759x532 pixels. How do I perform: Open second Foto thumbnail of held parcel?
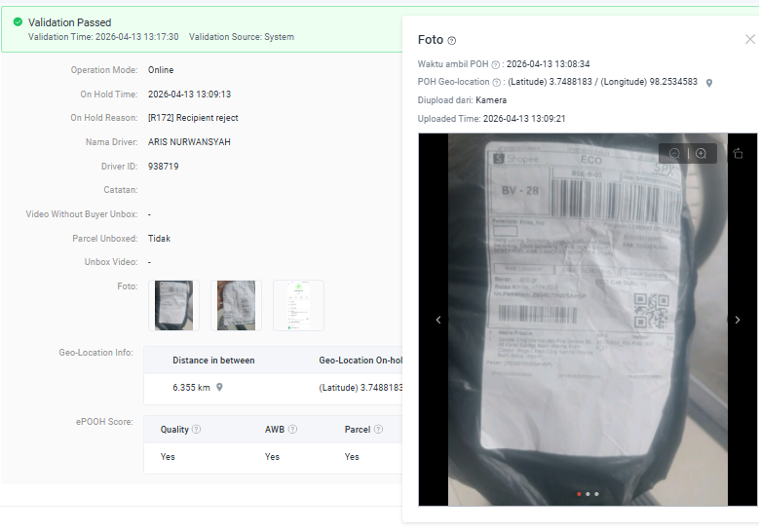point(236,305)
